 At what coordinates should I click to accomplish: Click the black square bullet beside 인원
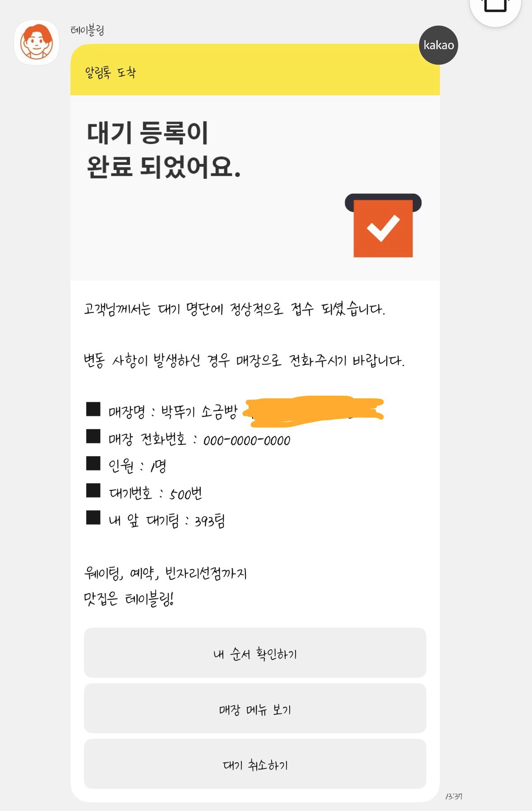pyautogui.click(x=93, y=463)
